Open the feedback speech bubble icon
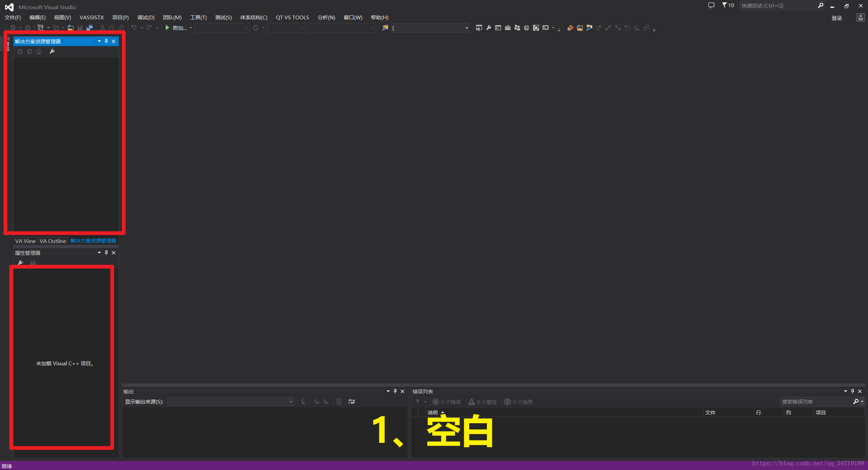868x470 pixels. [x=711, y=5]
